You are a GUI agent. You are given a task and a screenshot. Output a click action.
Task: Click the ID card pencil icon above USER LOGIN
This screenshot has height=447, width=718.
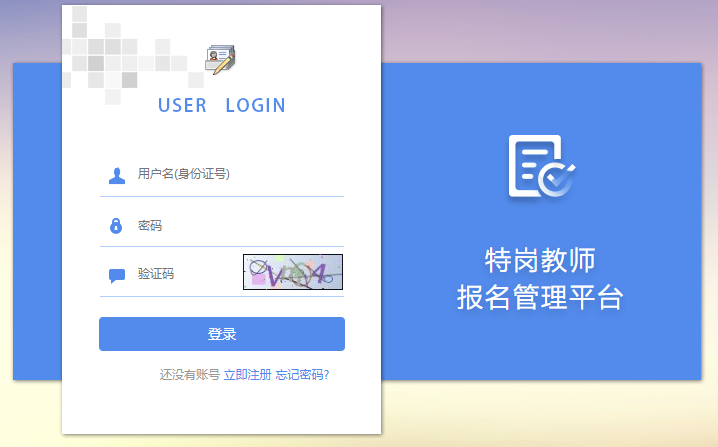[x=220, y=60]
